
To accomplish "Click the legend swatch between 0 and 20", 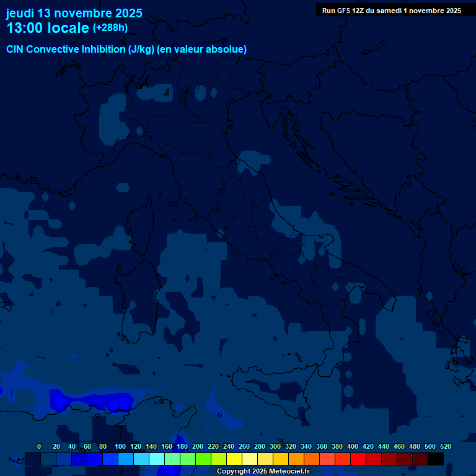I will click(48, 459).
